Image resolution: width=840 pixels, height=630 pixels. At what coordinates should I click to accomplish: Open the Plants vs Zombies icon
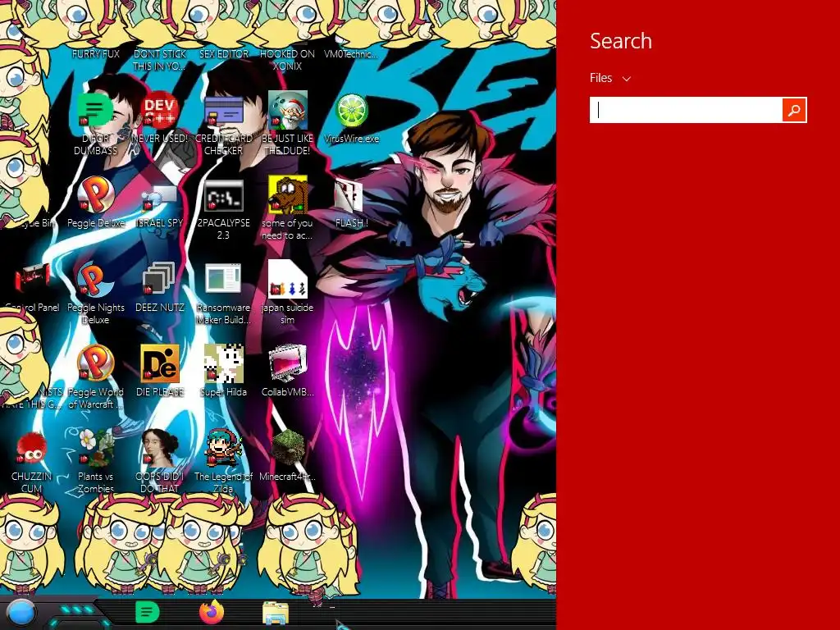(97, 448)
